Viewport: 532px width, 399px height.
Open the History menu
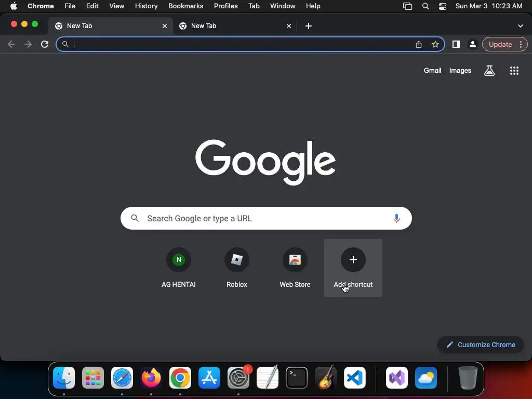[x=146, y=6]
